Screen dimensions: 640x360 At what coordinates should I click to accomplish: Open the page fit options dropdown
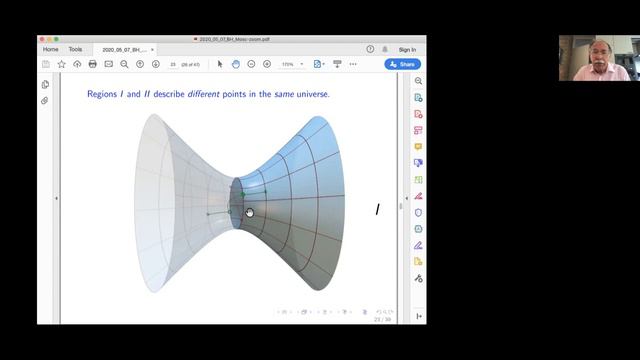[x=319, y=64]
